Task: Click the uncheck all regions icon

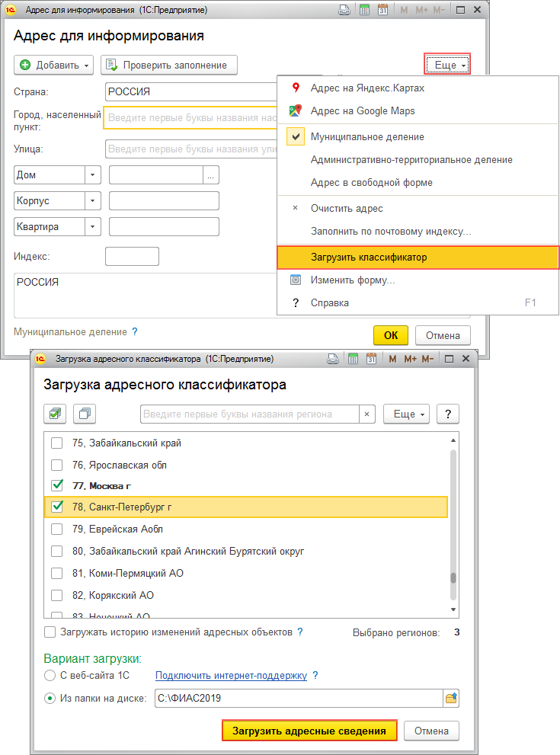Action: (85, 414)
